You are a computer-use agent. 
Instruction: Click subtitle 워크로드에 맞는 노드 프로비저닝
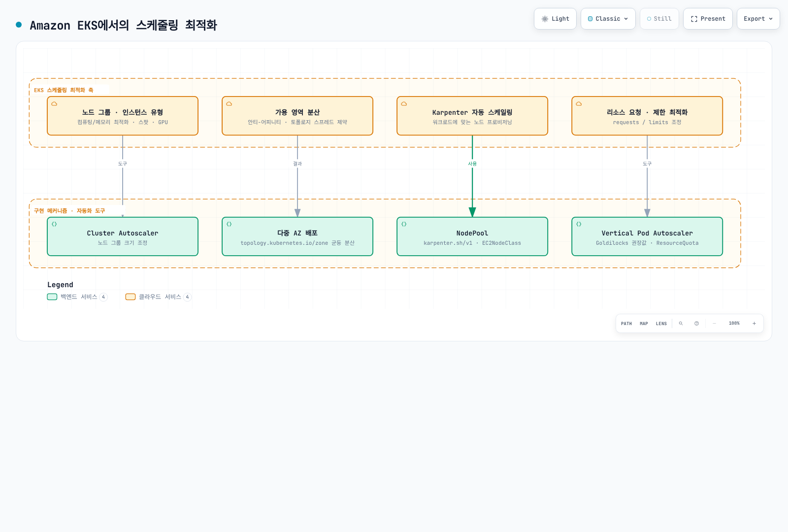pyautogui.click(x=472, y=122)
